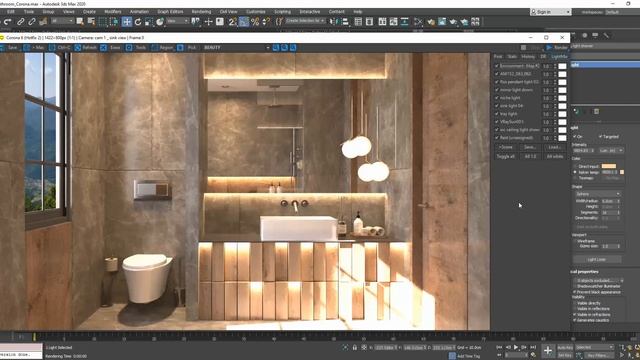This screenshot has height=360, width=640.
Task: Open the Graph Editors menu
Action: (x=170, y=12)
